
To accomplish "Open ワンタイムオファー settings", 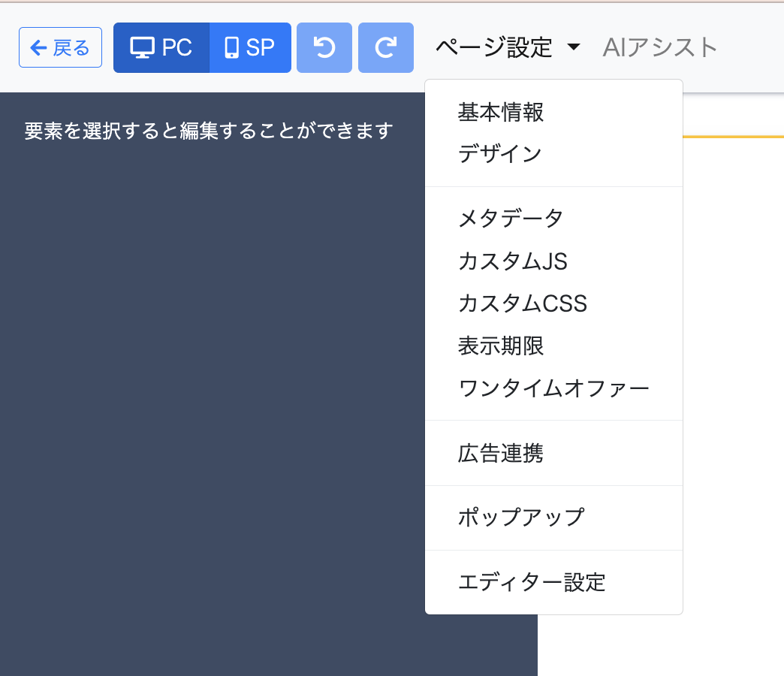I will (x=553, y=389).
